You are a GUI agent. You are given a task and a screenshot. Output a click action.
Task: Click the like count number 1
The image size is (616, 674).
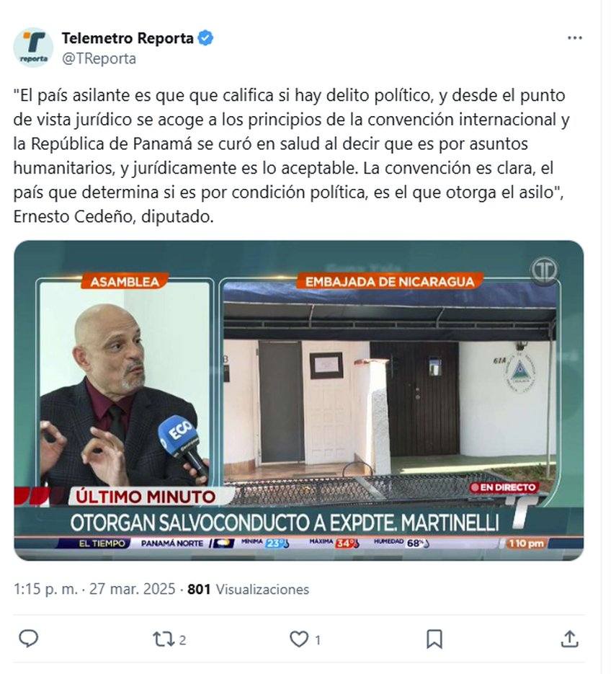[318, 640]
